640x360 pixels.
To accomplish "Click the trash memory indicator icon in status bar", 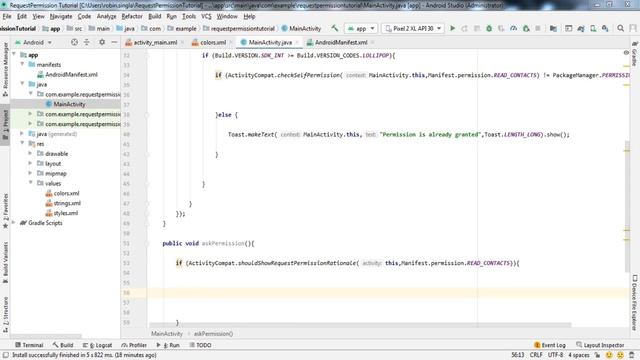I will click(631, 355).
